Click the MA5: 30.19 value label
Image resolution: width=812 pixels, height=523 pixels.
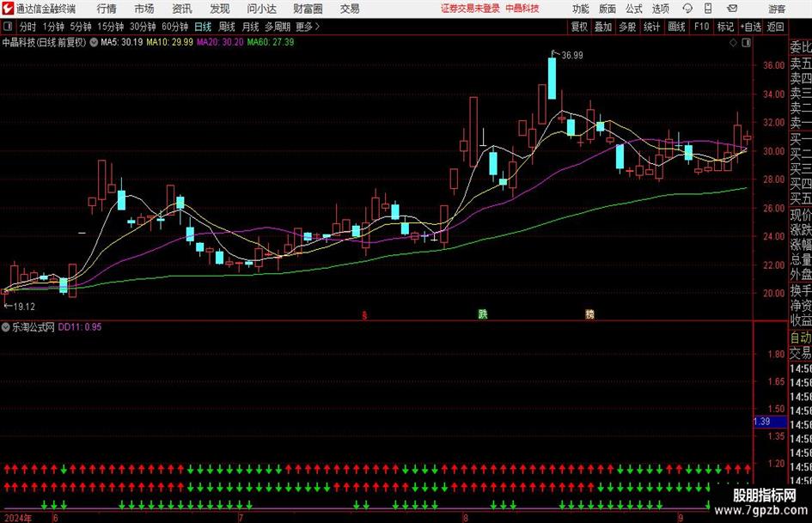pos(122,42)
